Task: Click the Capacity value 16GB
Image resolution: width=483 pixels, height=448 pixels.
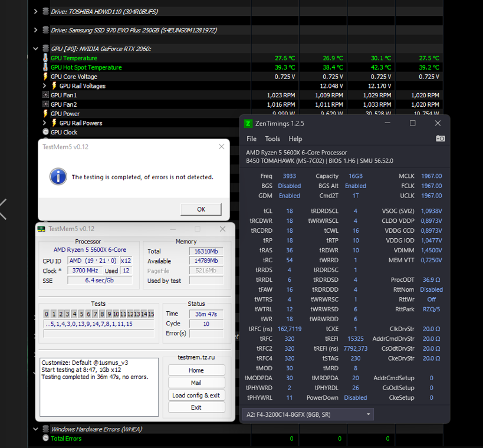Action: [356, 176]
